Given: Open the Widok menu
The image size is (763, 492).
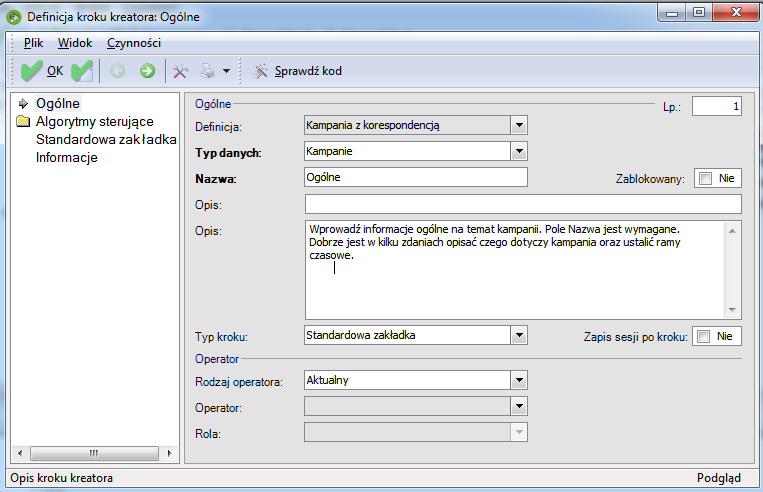Looking at the screenshot, I should coord(75,43).
